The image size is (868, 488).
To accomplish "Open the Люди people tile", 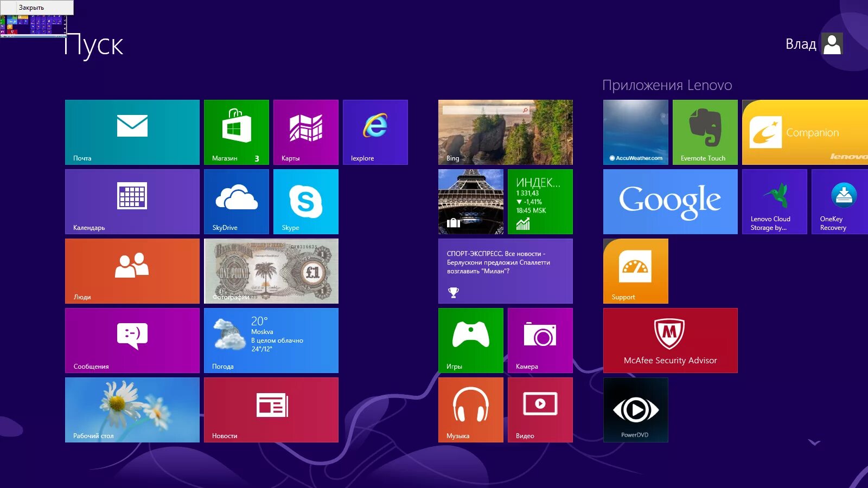I will click(132, 271).
